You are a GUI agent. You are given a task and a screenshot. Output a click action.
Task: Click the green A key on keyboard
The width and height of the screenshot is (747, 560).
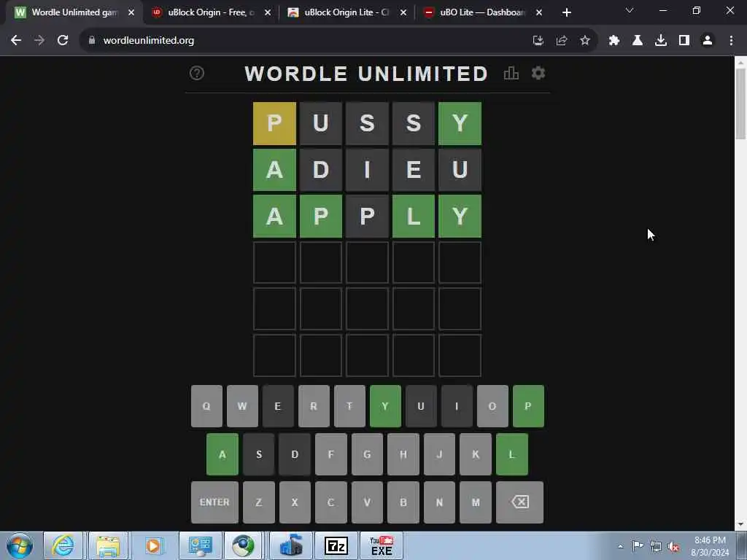pyautogui.click(x=222, y=454)
